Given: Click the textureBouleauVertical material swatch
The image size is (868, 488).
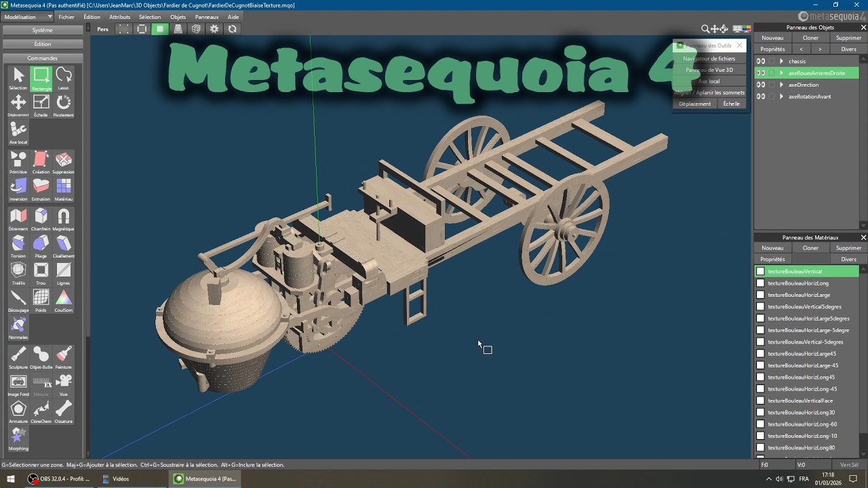Looking at the screenshot, I should [760, 271].
